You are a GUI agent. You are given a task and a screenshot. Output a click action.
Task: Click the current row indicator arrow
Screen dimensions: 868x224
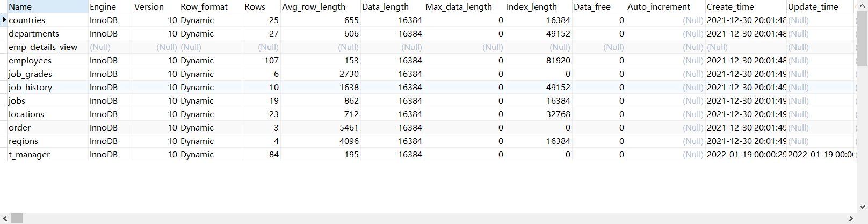tap(4, 20)
